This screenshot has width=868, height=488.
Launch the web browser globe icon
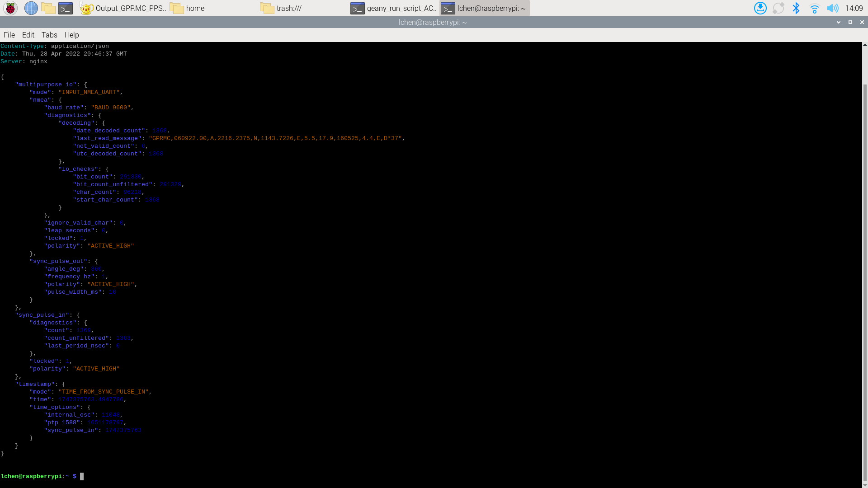[31, 8]
